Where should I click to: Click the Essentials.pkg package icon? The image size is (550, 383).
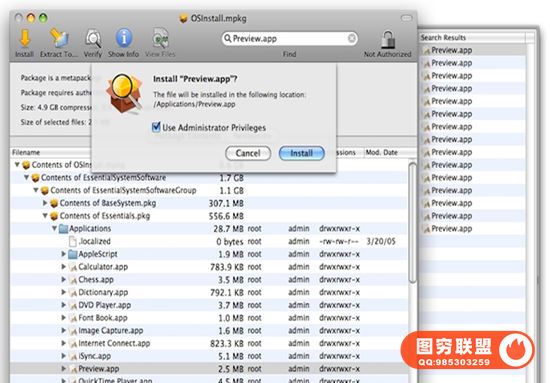[x=54, y=216]
